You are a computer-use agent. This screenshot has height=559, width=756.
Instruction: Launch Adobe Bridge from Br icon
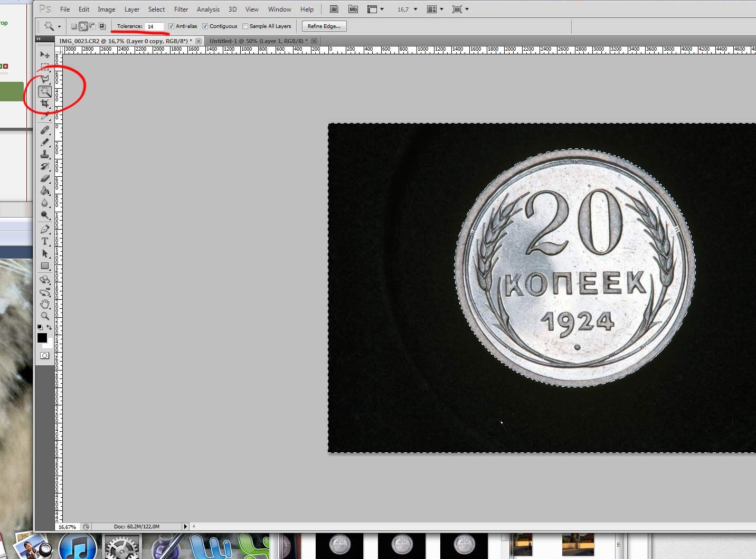click(x=334, y=10)
